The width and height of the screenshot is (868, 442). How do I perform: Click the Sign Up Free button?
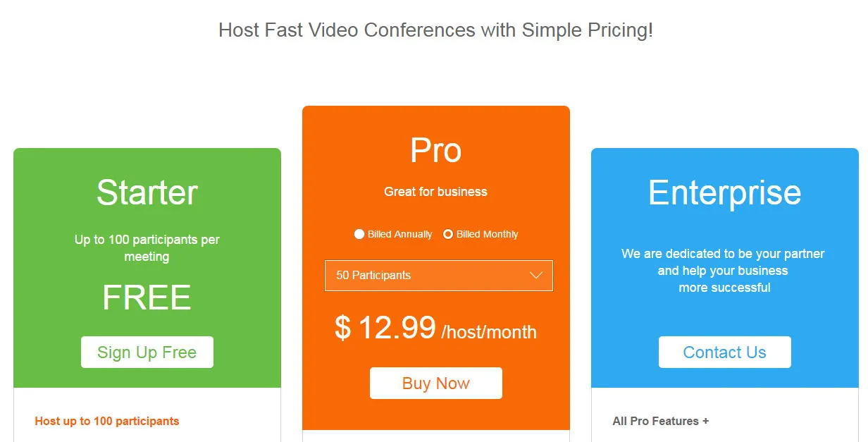(x=147, y=352)
